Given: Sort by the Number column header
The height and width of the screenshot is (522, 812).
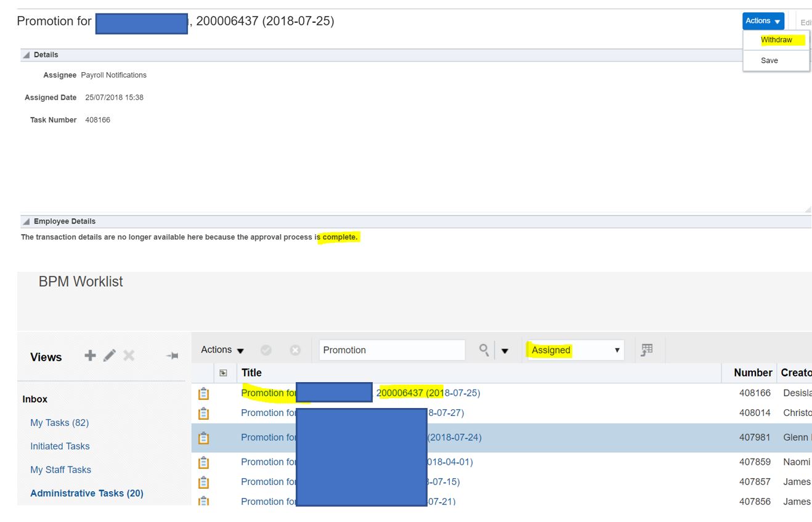Looking at the screenshot, I should click(x=753, y=373).
